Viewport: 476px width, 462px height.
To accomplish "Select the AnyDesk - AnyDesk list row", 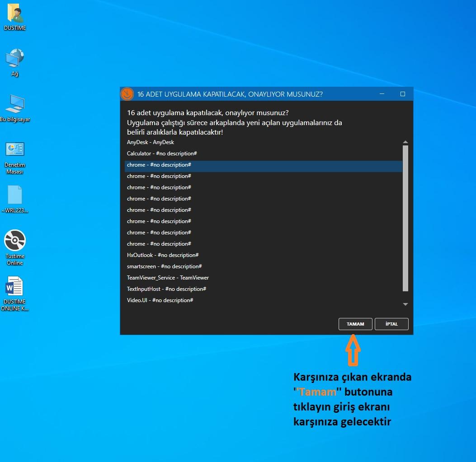I will [x=264, y=142].
